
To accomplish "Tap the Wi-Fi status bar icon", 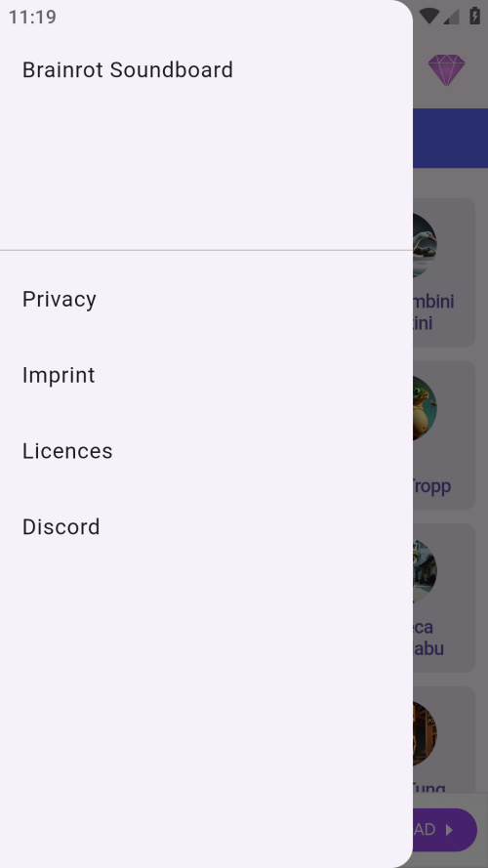I will [429, 16].
